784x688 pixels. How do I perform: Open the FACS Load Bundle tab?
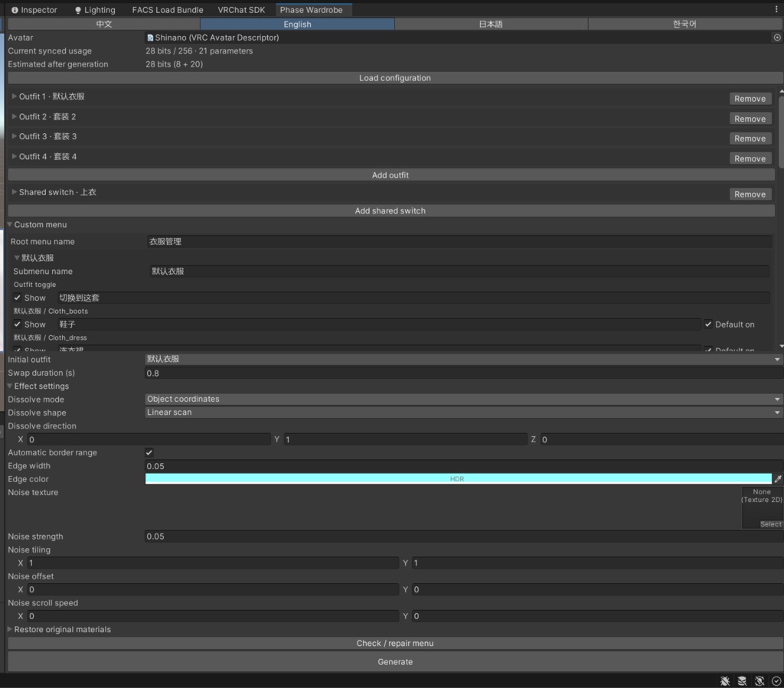pos(168,10)
